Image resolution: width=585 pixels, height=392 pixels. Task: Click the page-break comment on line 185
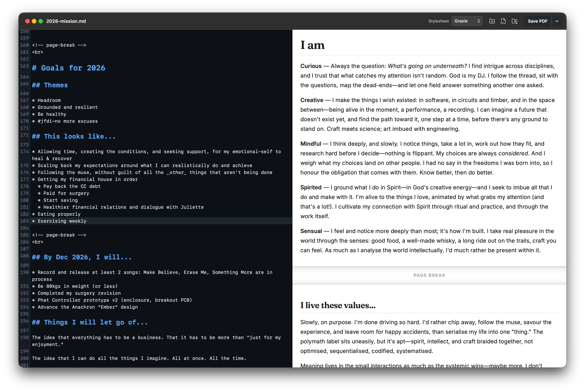pyautogui.click(x=59, y=235)
